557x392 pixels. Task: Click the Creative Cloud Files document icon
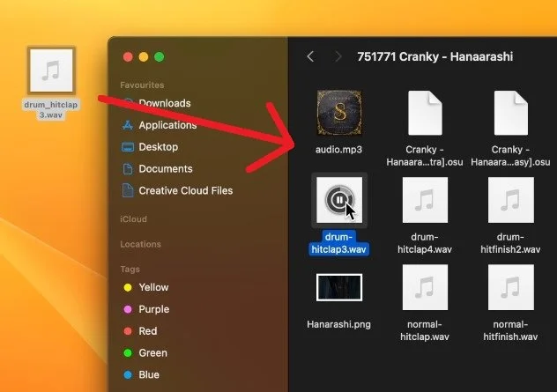coord(128,190)
